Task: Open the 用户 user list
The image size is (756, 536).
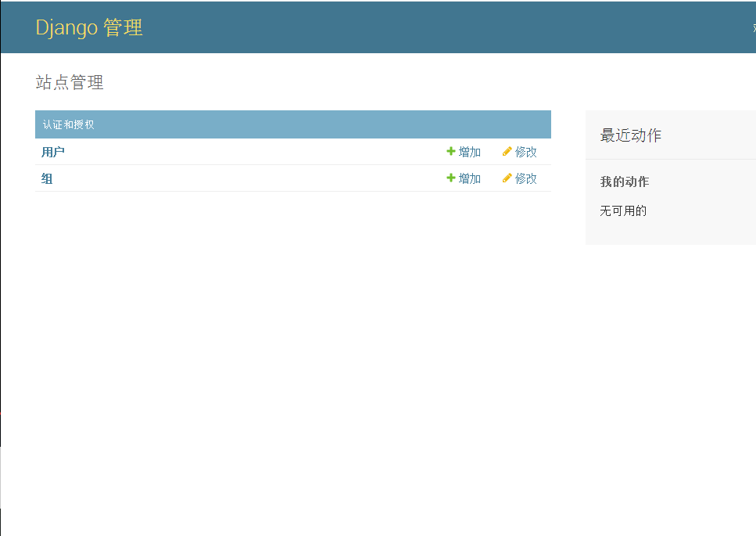Action: (x=52, y=152)
